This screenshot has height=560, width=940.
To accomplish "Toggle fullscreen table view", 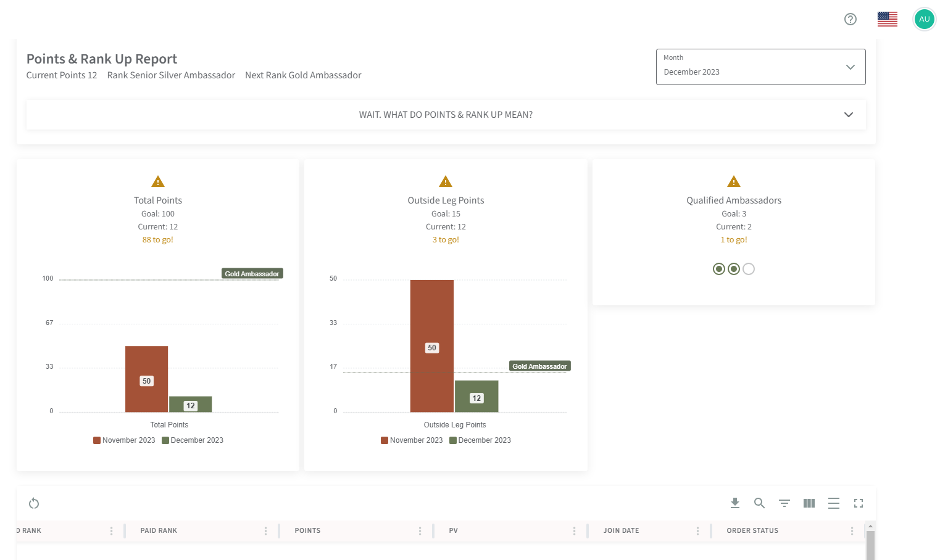I will pos(858,503).
